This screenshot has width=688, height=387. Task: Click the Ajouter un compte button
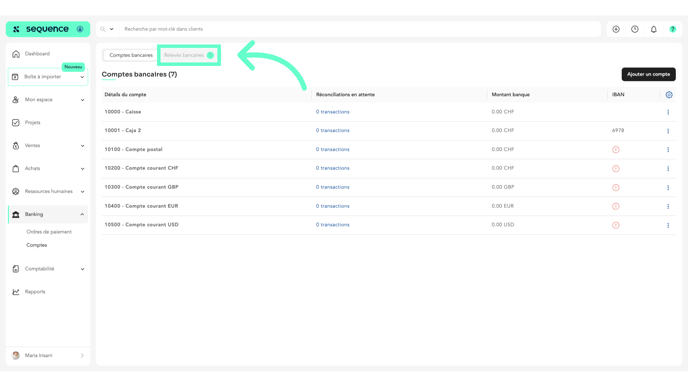[x=649, y=74]
